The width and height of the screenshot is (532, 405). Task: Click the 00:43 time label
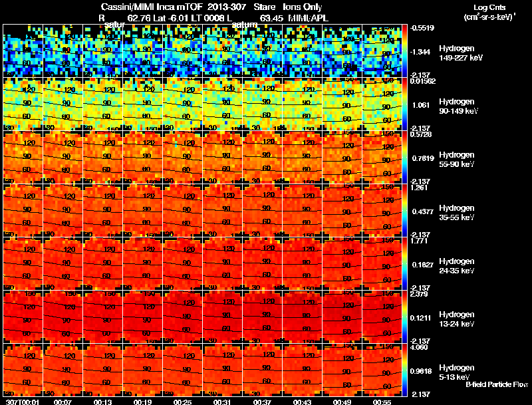(x=303, y=402)
